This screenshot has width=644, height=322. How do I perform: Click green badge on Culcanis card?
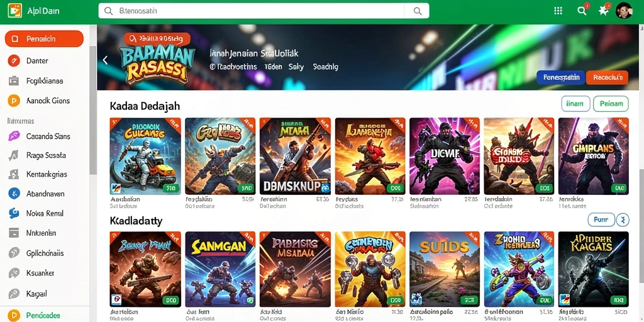point(170,188)
